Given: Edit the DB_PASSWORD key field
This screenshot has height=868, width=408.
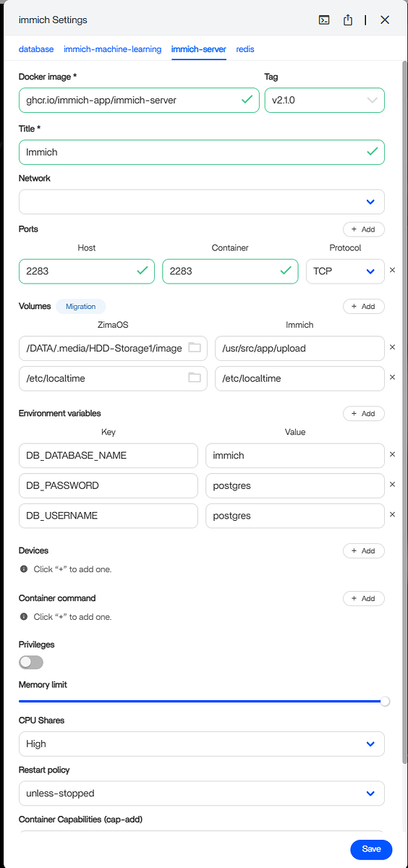Looking at the screenshot, I should point(109,485).
